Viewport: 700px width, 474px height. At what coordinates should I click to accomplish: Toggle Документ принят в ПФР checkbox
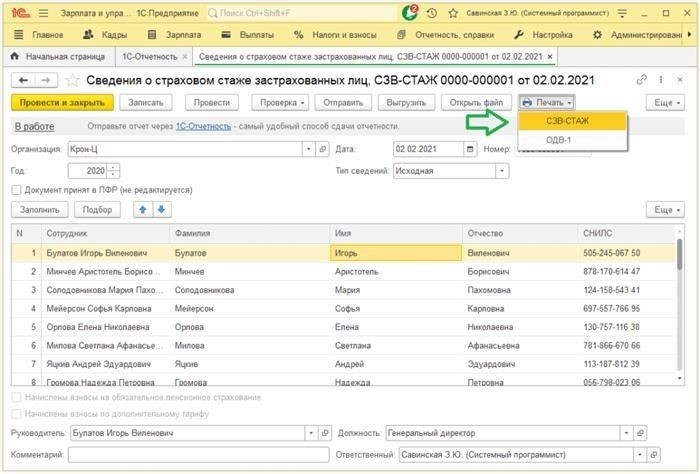tap(17, 190)
